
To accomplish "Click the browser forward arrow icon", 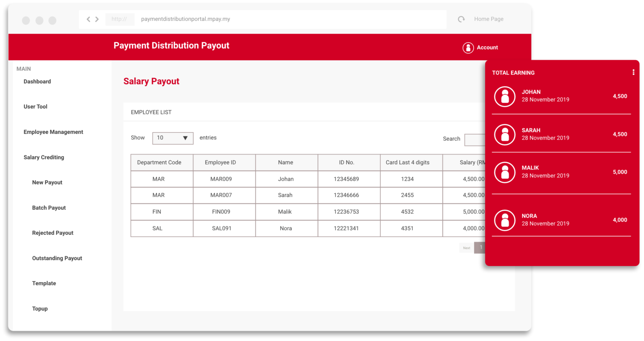I will click(96, 19).
